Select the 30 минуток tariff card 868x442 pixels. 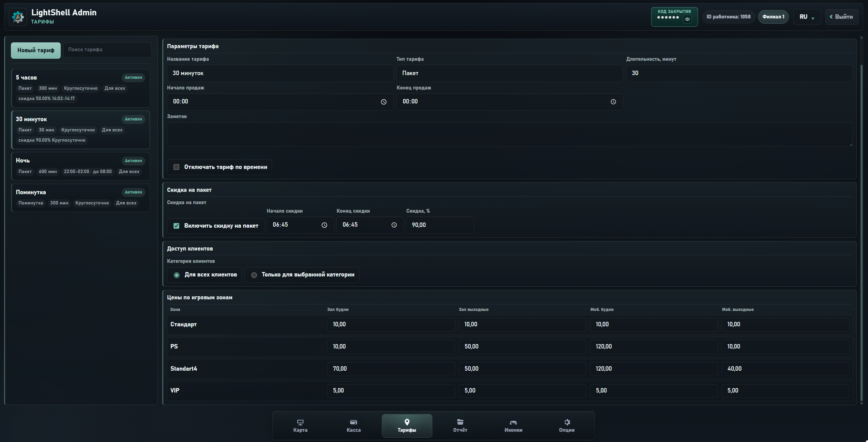pos(80,130)
